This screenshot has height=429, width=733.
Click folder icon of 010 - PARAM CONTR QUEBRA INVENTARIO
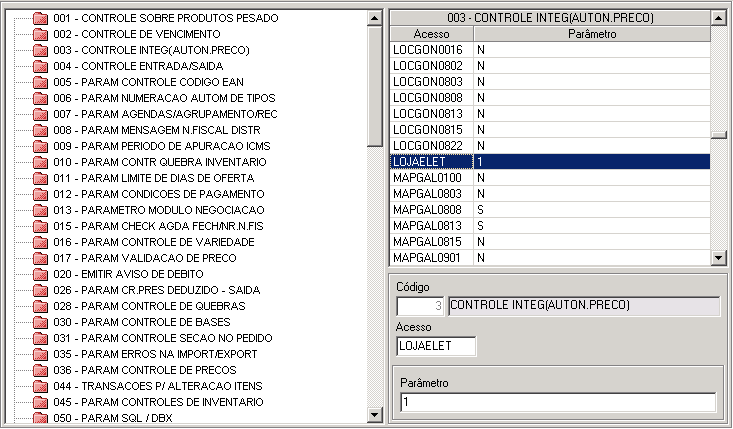[x=40, y=162]
